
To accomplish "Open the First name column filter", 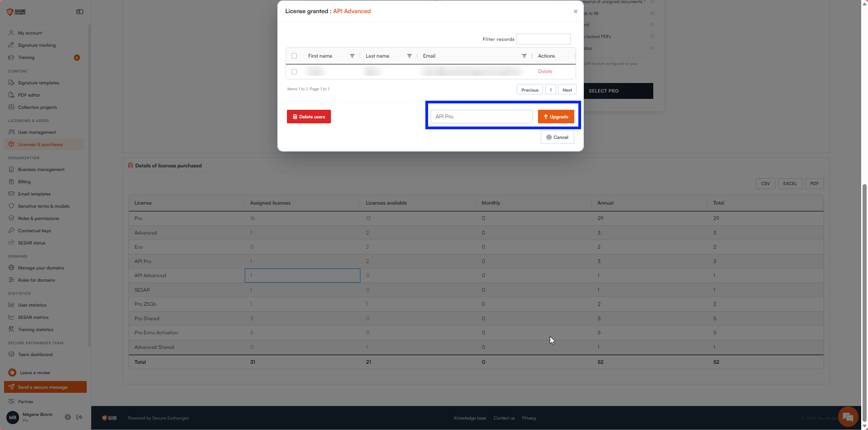I will (352, 56).
